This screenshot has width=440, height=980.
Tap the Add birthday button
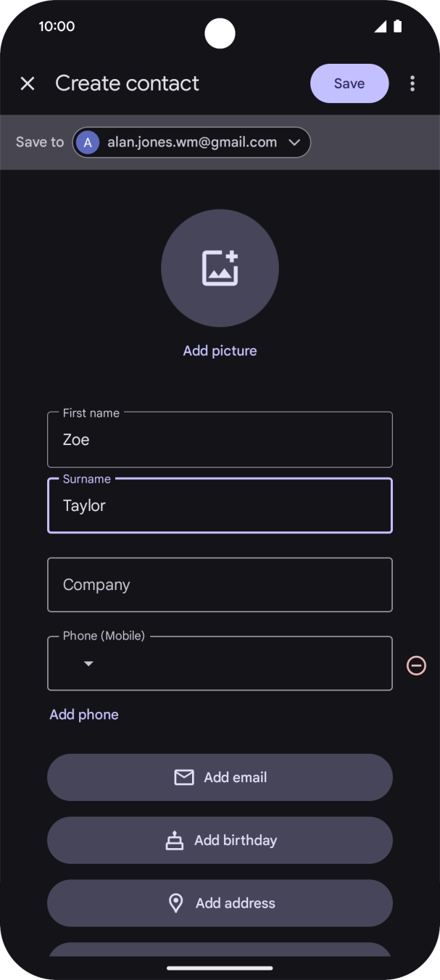[220, 840]
